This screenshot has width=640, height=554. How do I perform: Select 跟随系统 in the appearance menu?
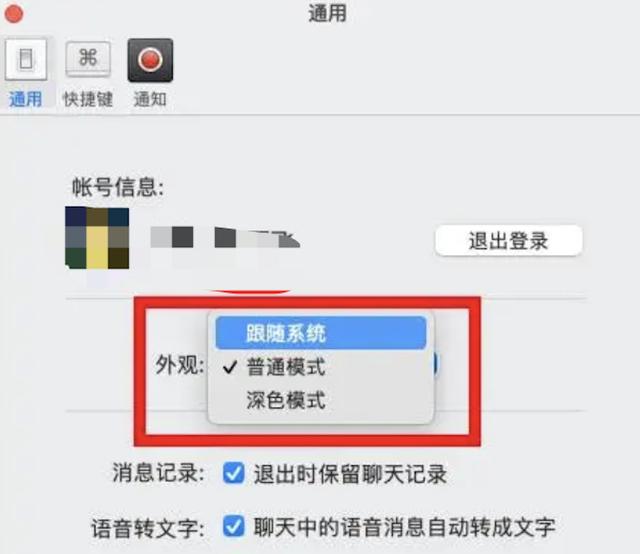pos(321,333)
